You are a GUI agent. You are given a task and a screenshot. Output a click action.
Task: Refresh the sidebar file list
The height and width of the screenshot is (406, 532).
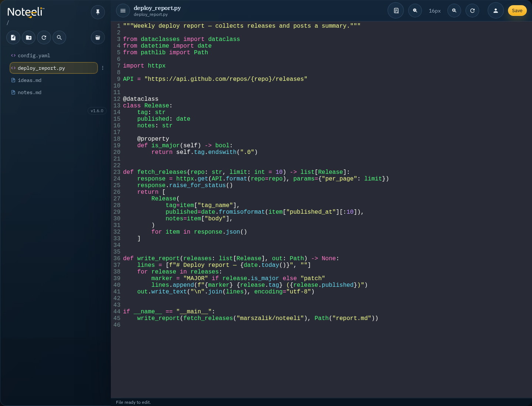[44, 37]
